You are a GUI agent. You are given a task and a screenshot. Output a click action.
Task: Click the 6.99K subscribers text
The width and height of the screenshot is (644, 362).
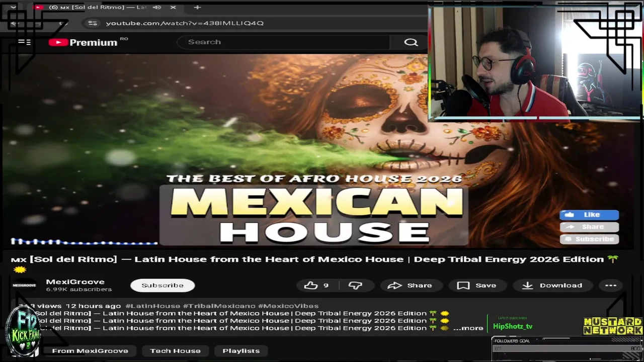78,290
